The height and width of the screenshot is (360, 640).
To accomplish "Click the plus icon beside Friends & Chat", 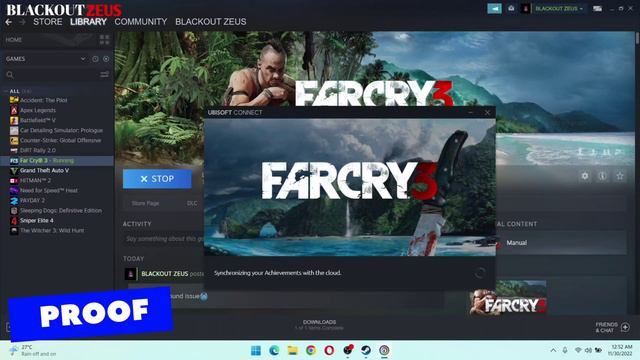I will (625, 327).
